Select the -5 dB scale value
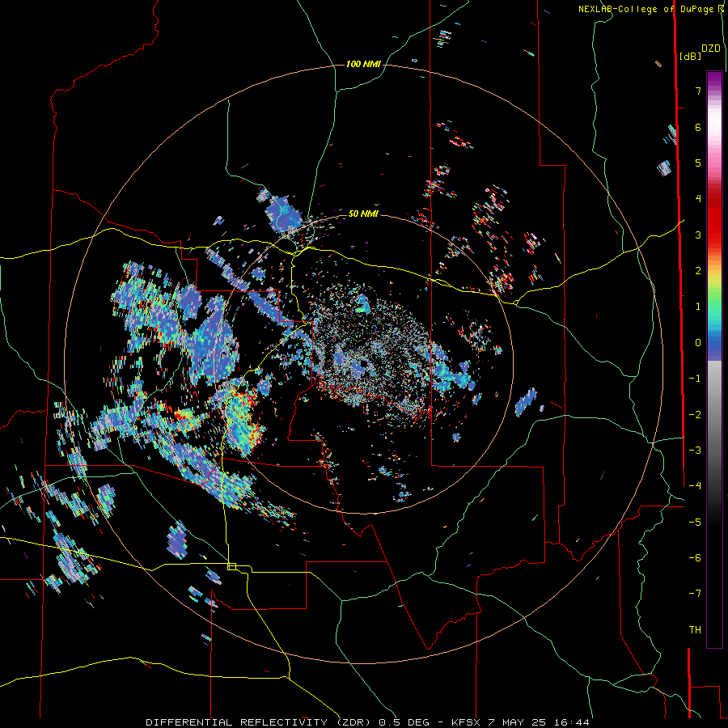The image size is (728, 728). point(695,523)
